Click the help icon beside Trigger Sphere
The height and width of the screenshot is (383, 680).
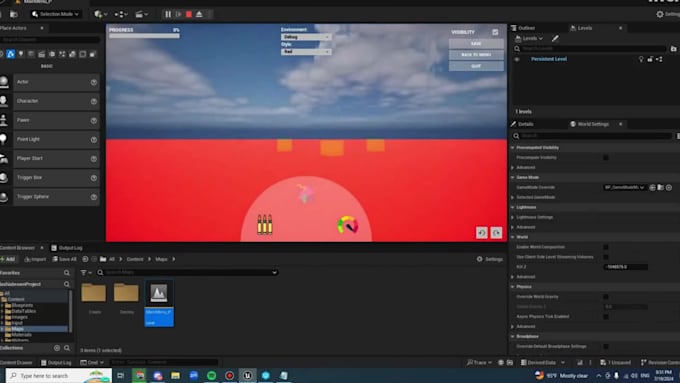pos(94,197)
